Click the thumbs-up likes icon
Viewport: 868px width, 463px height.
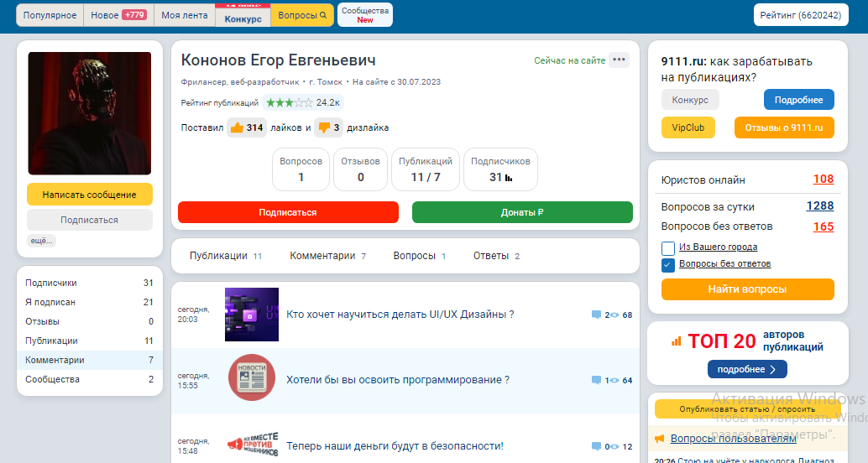point(237,128)
